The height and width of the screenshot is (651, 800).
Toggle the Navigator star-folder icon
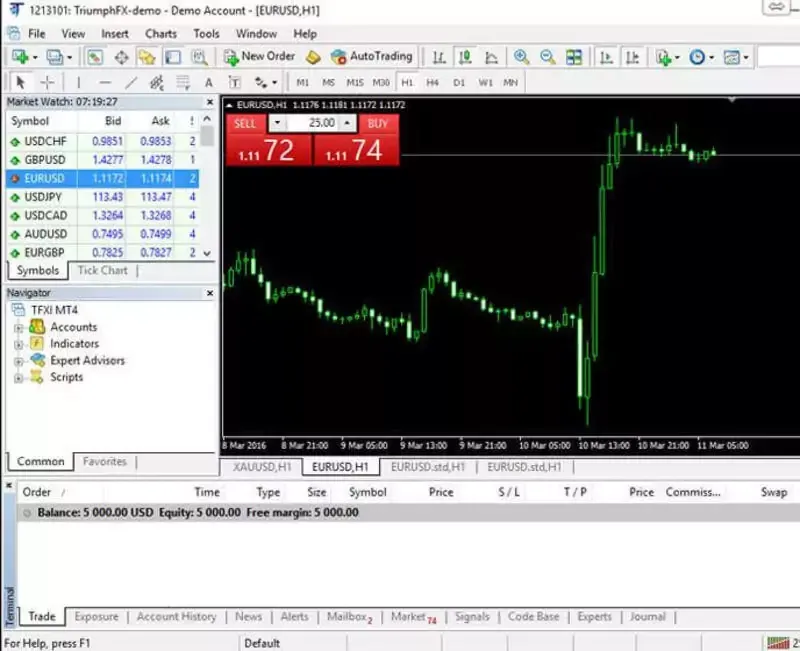click(146, 57)
